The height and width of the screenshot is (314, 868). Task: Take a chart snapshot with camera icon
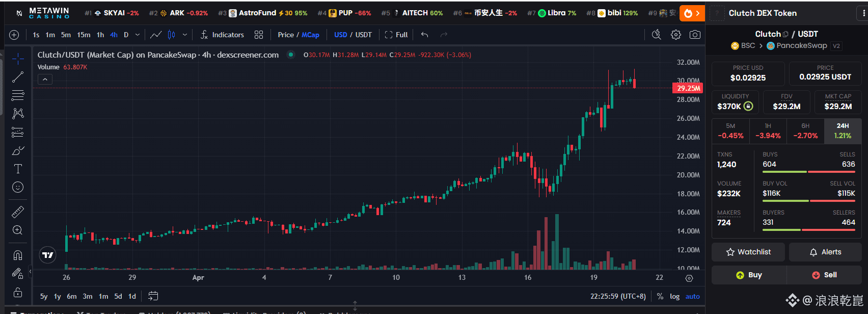point(695,35)
